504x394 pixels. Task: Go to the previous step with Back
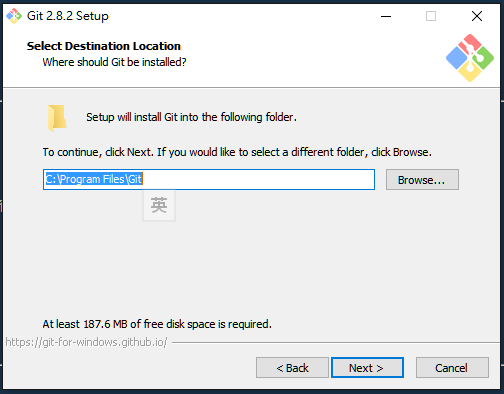292,368
